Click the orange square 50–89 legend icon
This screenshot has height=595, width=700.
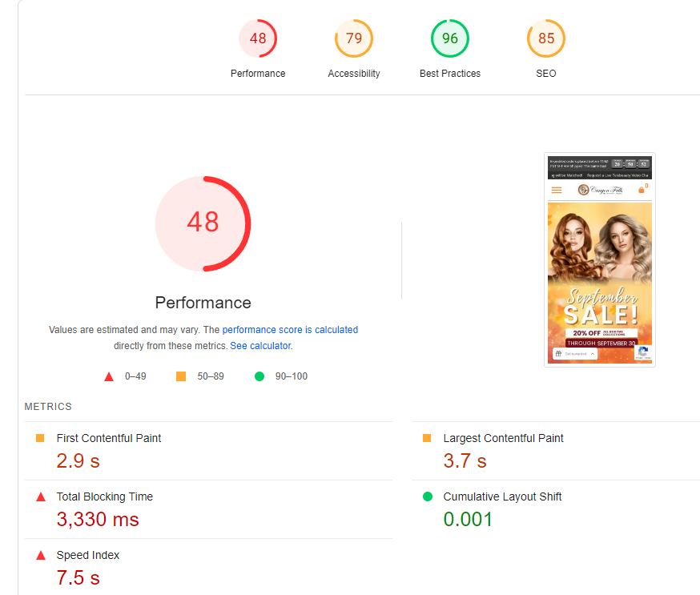pyautogui.click(x=181, y=376)
